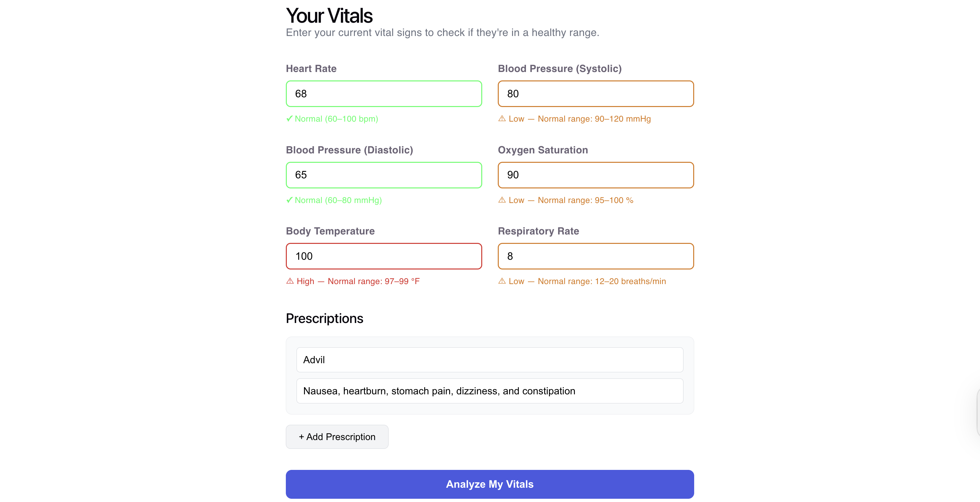Click the side effects text field
980x502 pixels.
click(490, 391)
